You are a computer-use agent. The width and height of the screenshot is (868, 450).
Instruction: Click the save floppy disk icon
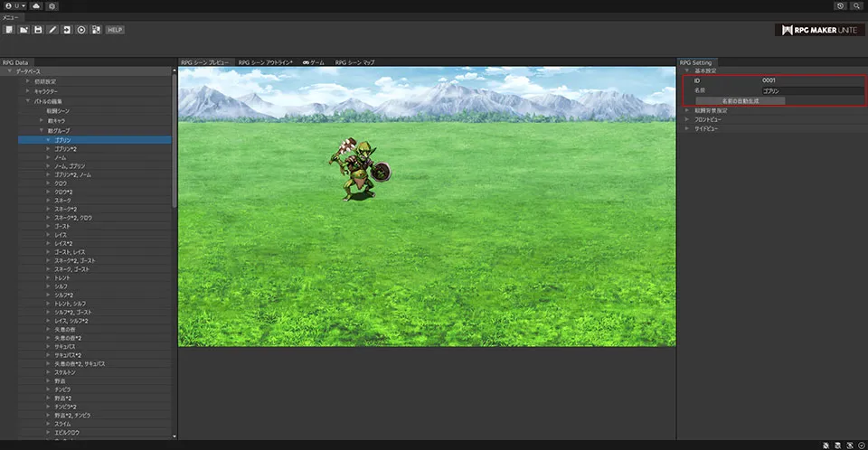[x=37, y=30]
